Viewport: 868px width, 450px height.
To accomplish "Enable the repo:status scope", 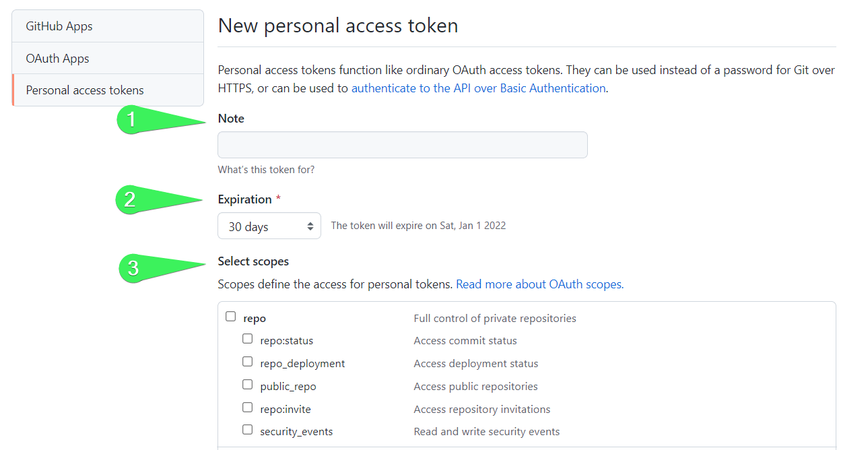I will 247,338.
